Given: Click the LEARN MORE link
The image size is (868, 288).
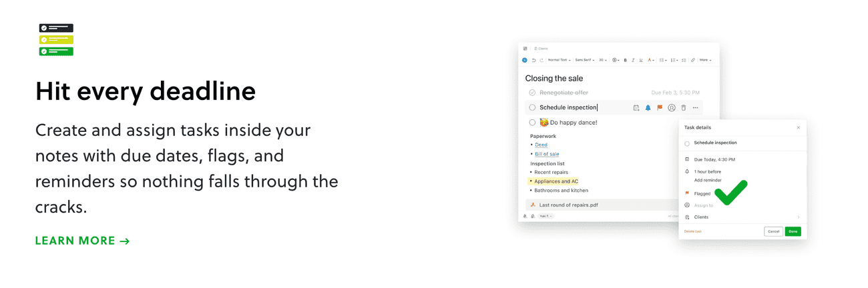Looking at the screenshot, I should (x=82, y=241).
